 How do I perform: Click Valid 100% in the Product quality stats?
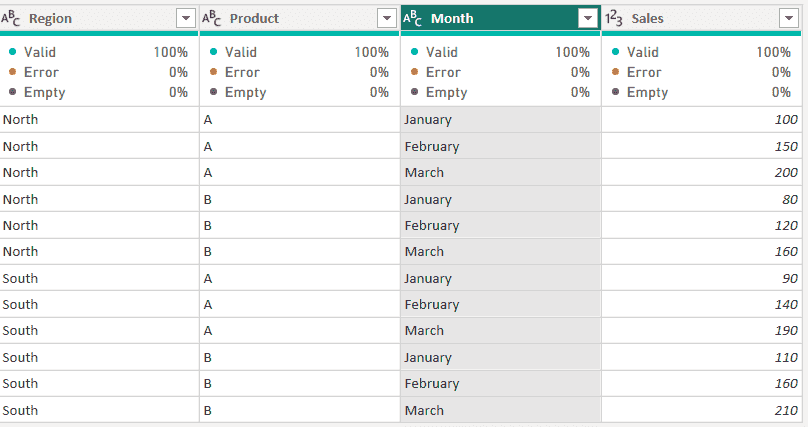tap(299, 52)
